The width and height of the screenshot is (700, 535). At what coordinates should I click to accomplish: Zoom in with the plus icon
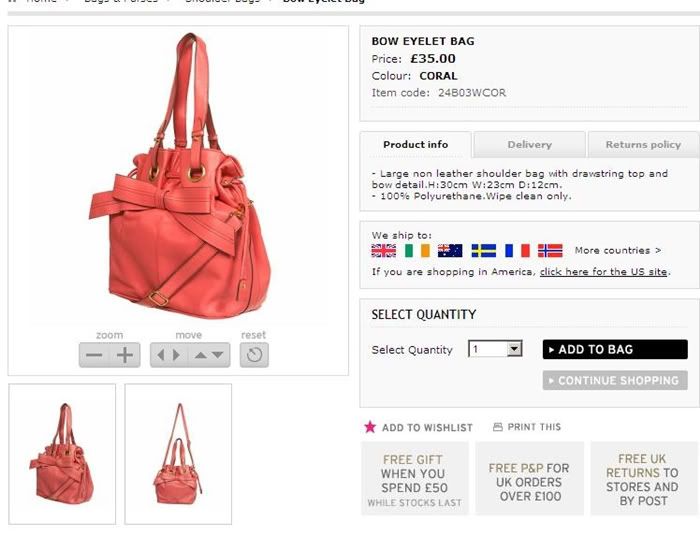tap(125, 355)
